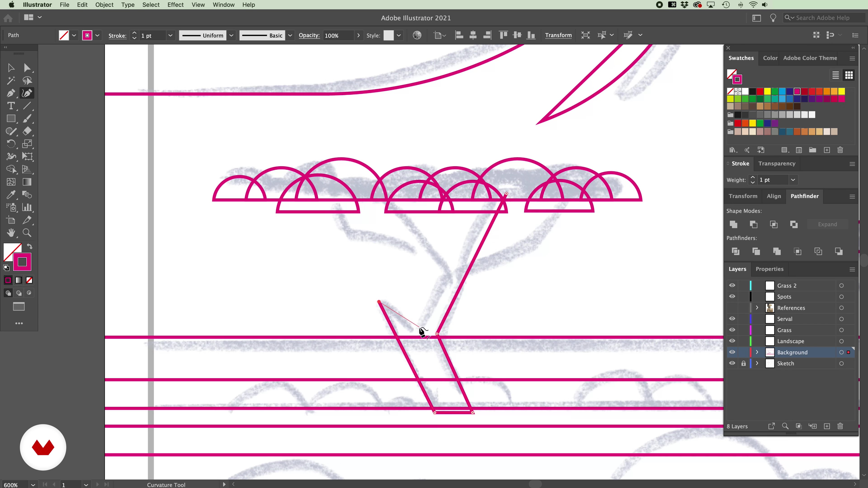
Task: Switch to the Align tab
Action: coord(774,196)
